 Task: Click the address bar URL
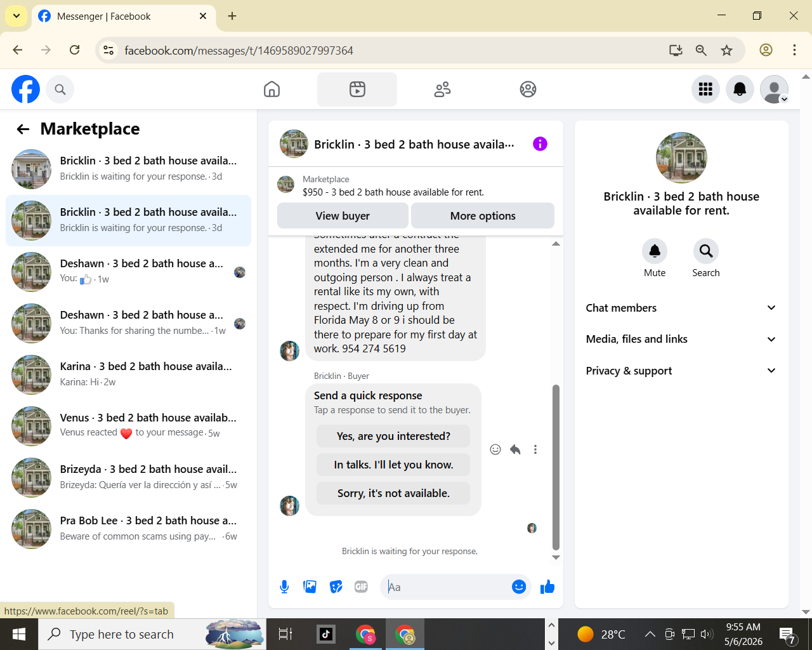239,50
